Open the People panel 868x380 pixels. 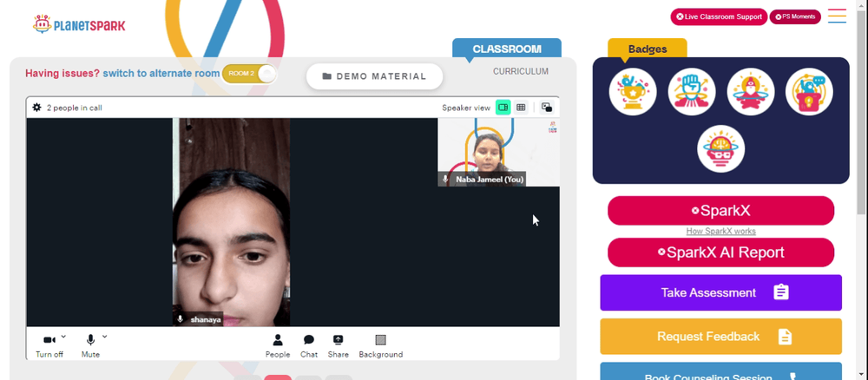(x=278, y=346)
